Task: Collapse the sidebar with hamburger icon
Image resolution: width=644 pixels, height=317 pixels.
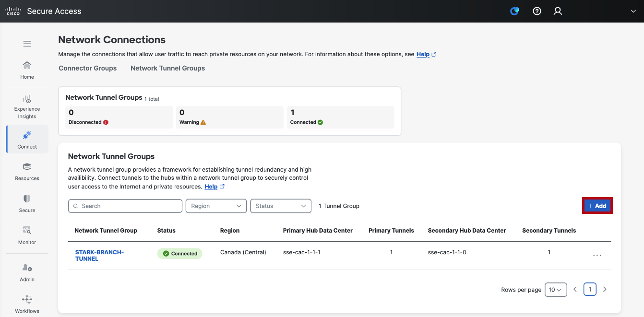Action: coord(27,43)
